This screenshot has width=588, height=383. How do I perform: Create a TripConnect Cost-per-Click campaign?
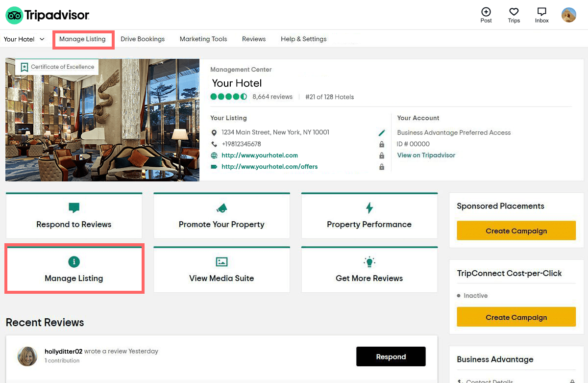(516, 317)
